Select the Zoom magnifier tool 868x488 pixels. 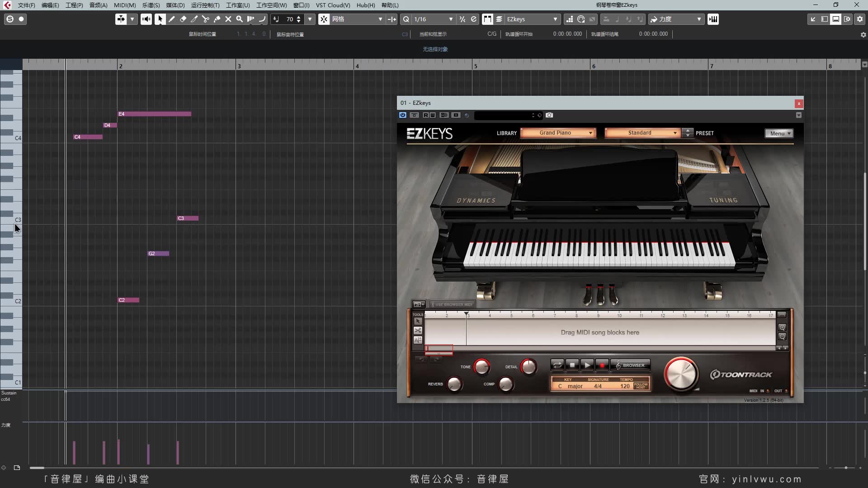pos(240,19)
